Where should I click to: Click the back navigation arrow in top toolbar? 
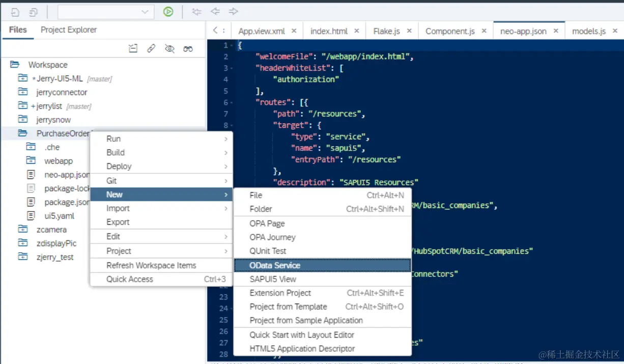tap(215, 11)
